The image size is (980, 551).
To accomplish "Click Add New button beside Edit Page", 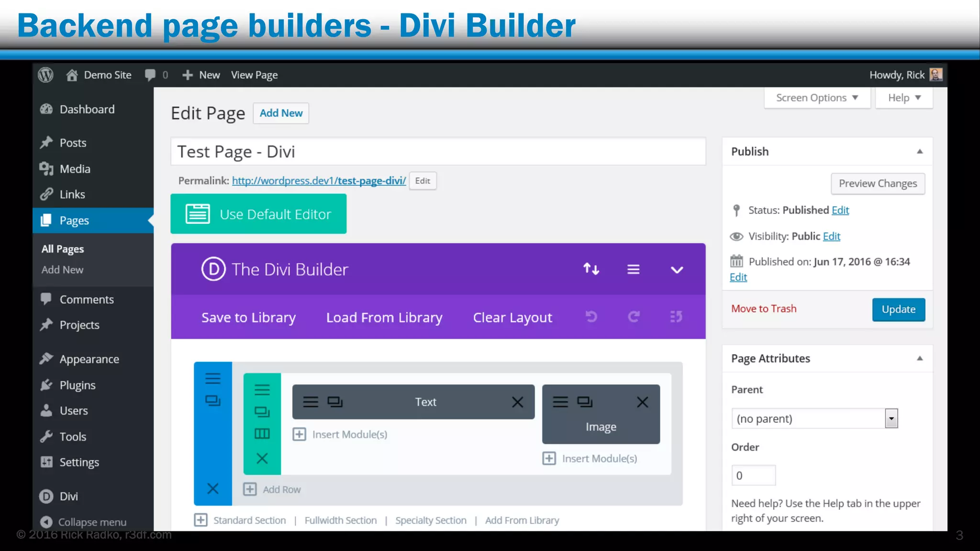I will point(281,113).
